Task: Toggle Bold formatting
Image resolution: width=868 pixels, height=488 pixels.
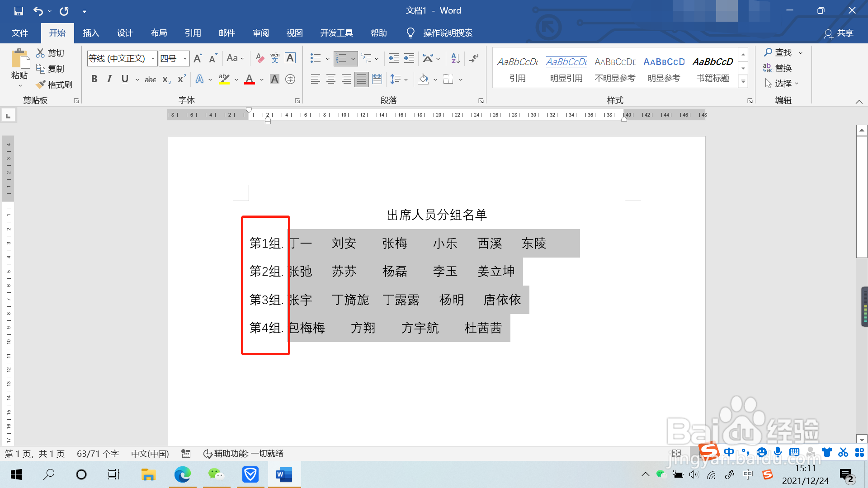Action: pyautogui.click(x=94, y=80)
